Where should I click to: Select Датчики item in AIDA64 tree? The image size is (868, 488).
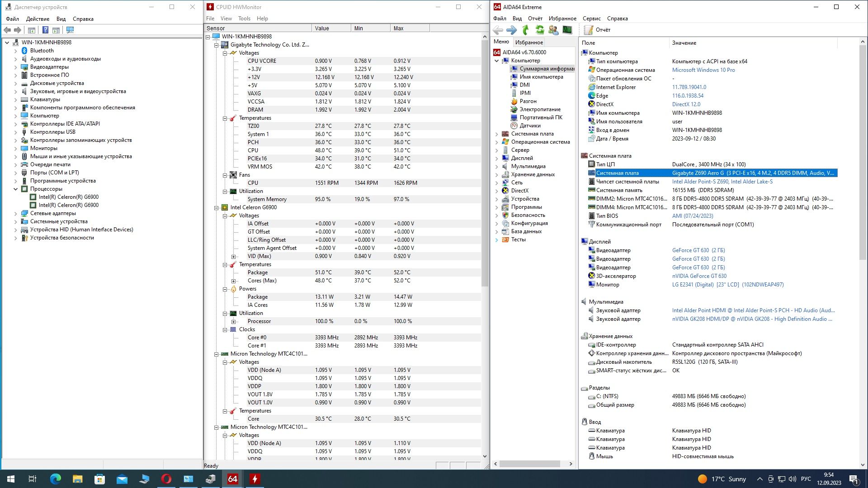(530, 126)
